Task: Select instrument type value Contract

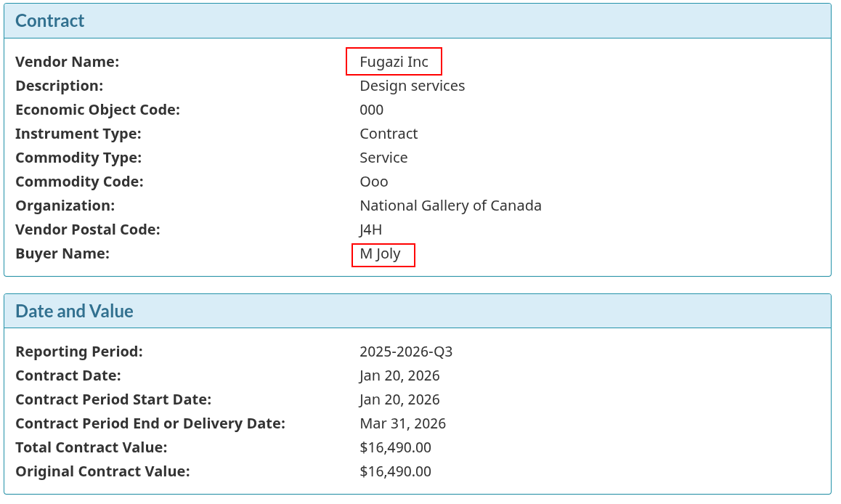Action: coord(389,134)
